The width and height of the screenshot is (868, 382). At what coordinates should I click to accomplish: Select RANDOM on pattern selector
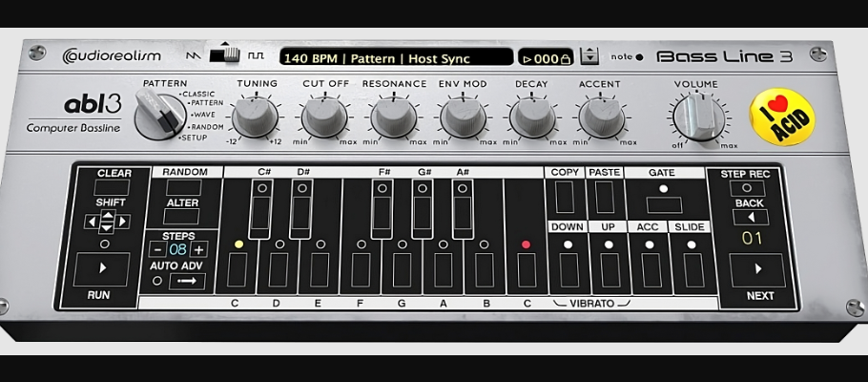coord(206,127)
